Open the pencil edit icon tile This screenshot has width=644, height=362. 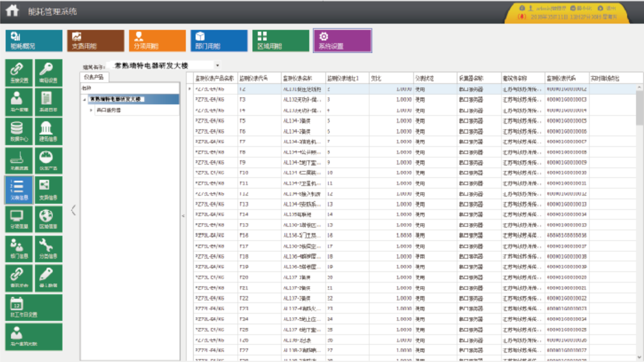(x=48, y=278)
